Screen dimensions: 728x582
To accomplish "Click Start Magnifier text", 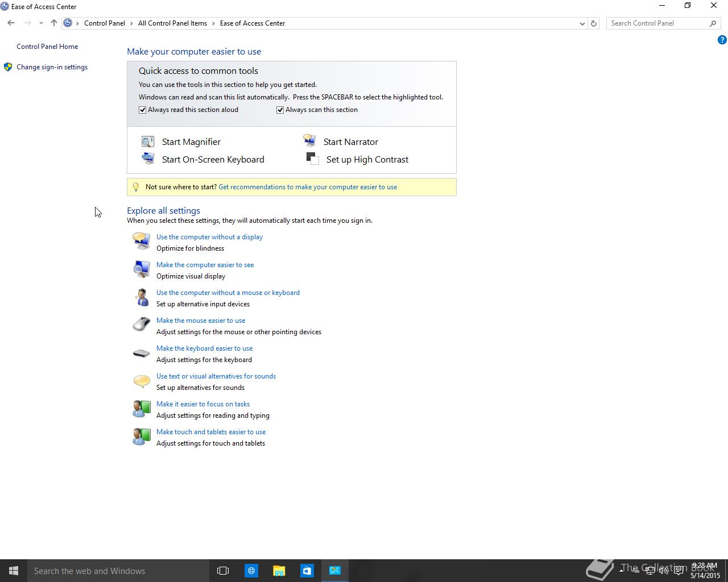I will tap(191, 142).
